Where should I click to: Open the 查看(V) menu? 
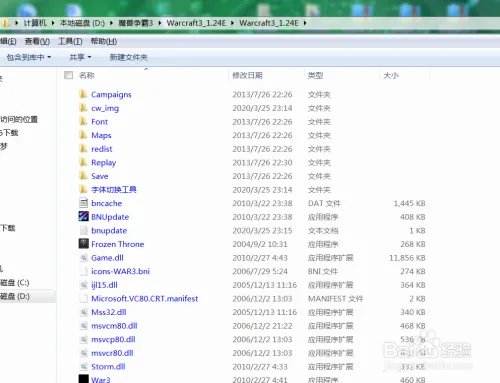click(37, 41)
